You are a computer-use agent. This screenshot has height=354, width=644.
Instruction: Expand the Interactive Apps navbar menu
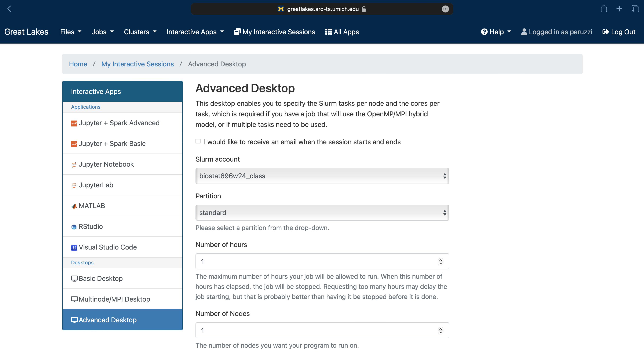pyautogui.click(x=195, y=32)
